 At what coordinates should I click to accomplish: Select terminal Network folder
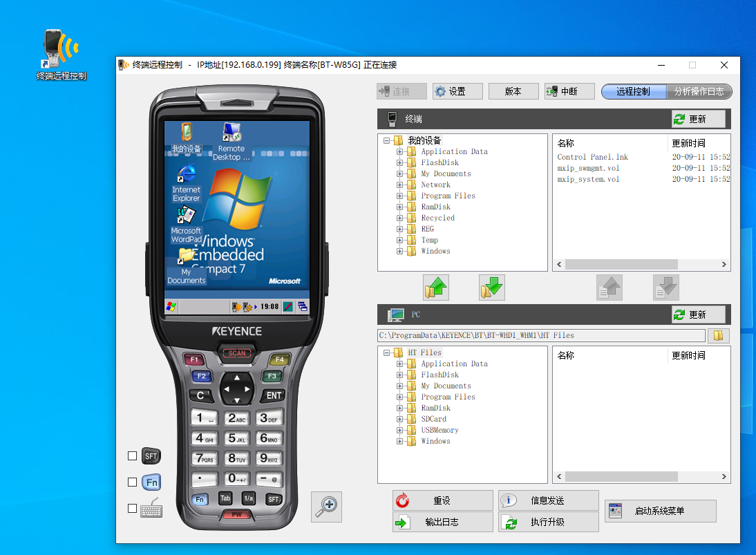(435, 185)
